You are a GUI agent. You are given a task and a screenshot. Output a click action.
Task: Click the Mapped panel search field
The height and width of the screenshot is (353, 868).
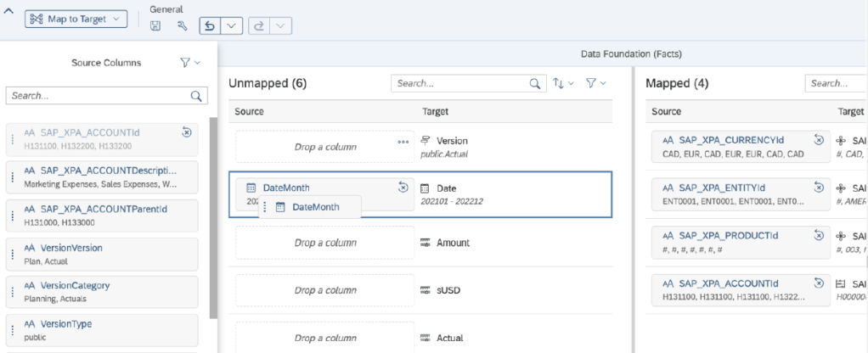coord(836,84)
